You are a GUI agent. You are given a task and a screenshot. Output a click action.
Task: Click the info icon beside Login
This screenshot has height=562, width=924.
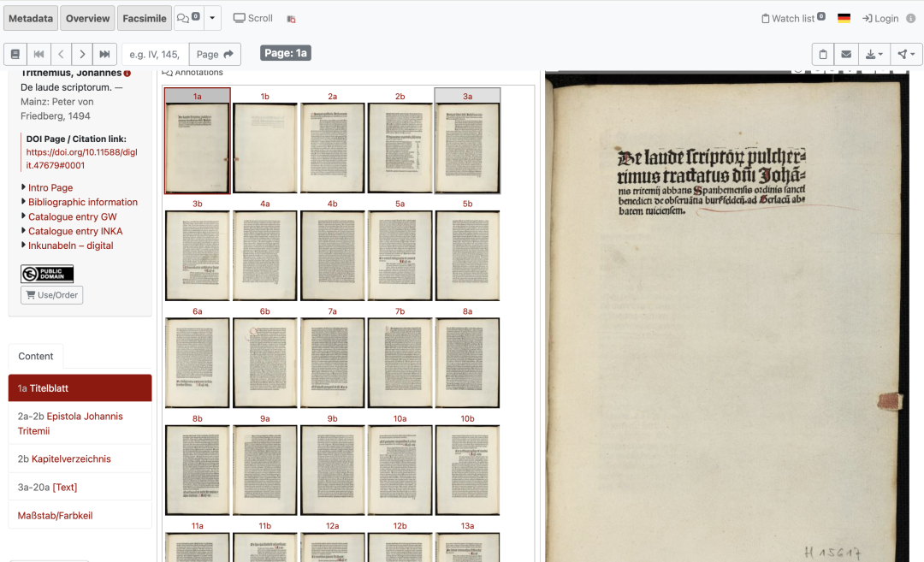pyautogui.click(x=910, y=18)
